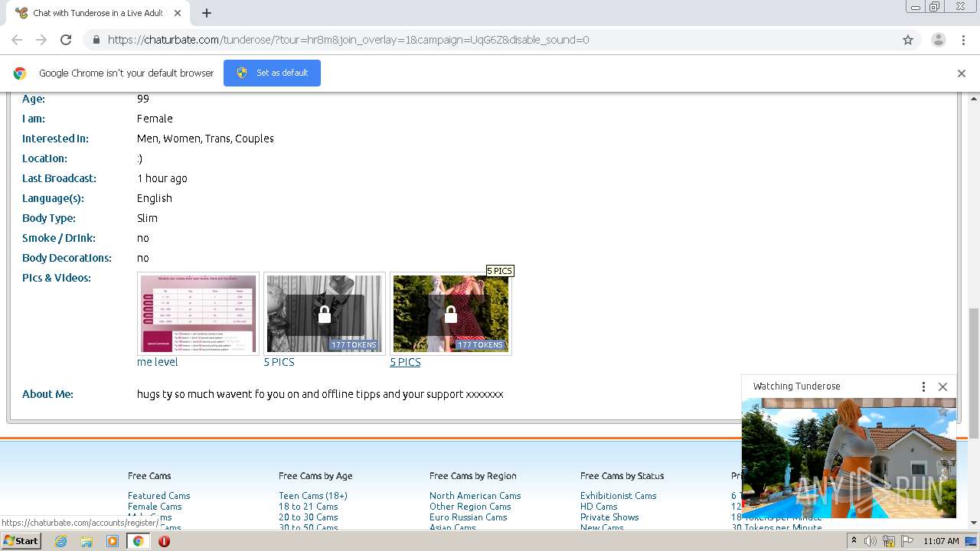Launch Internet Explorer from the taskbar
The height and width of the screenshot is (551, 980).
click(60, 541)
